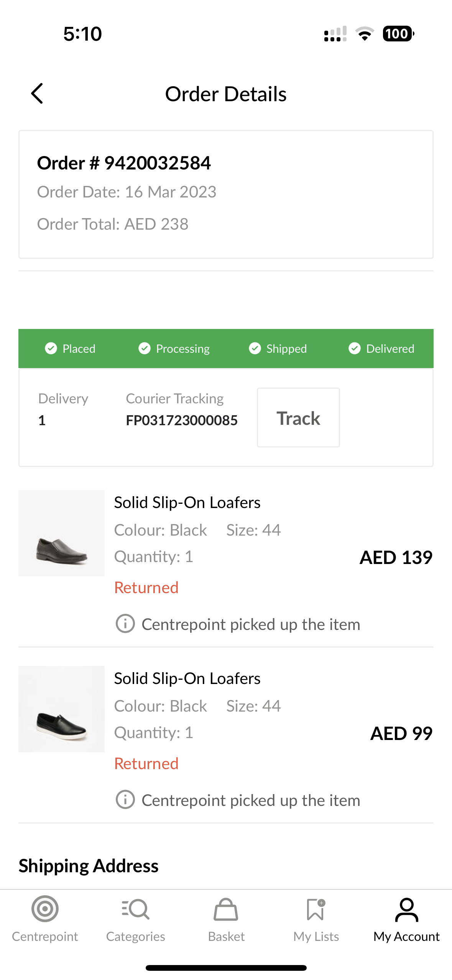This screenshot has width=452, height=980.
Task: Tap courier tracking number FP031723000085
Action: [182, 420]
